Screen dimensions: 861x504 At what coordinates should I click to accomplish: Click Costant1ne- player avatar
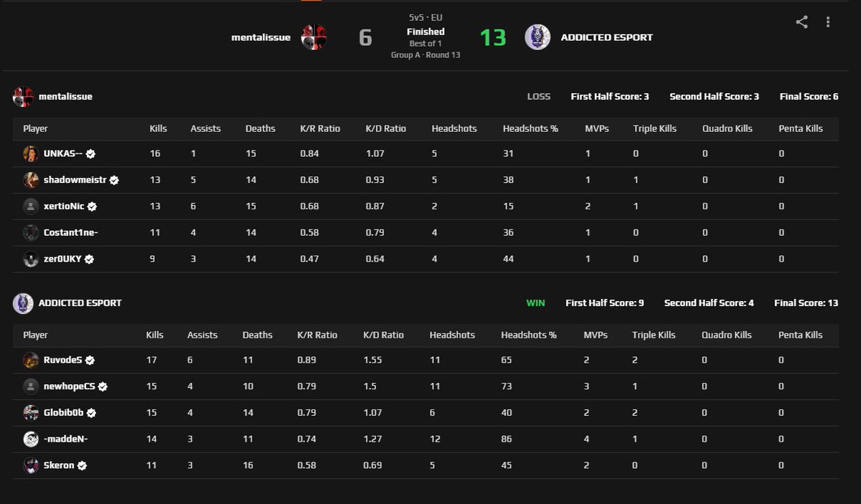point(31,232)
